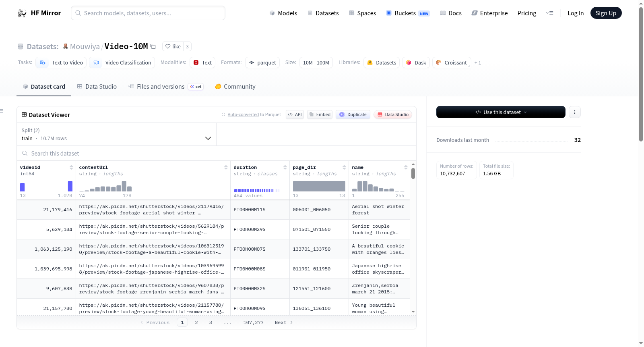Click the Previous page button
This screenshot has width=644, height=347.
155,322
